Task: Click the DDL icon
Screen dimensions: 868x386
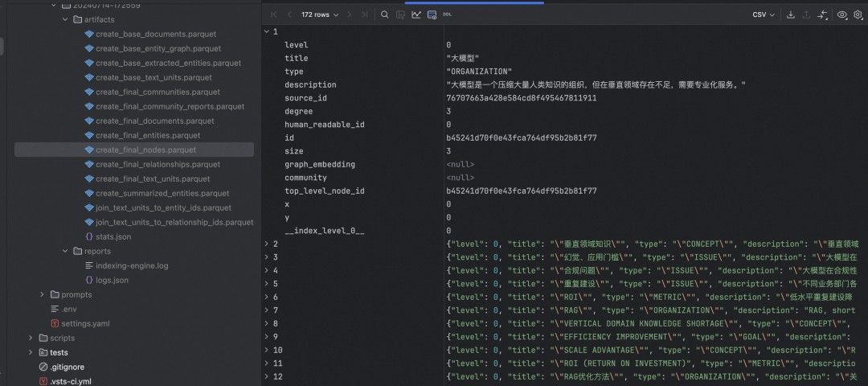Action: 448,15
